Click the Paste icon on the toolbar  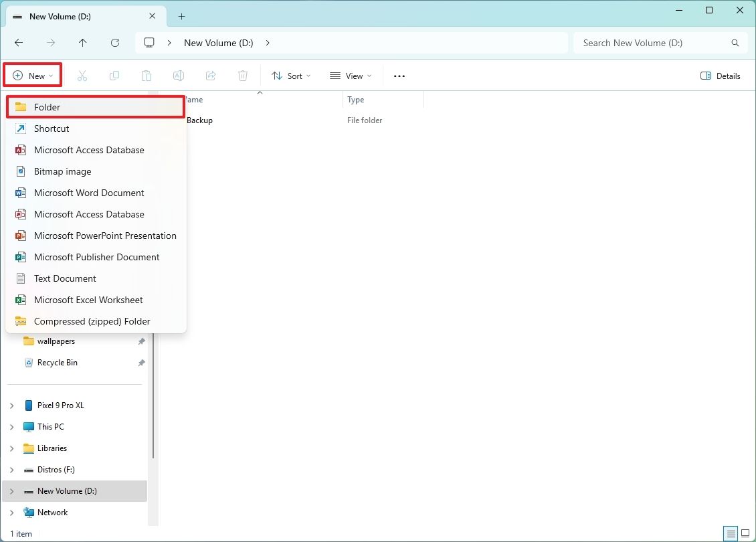147,75
